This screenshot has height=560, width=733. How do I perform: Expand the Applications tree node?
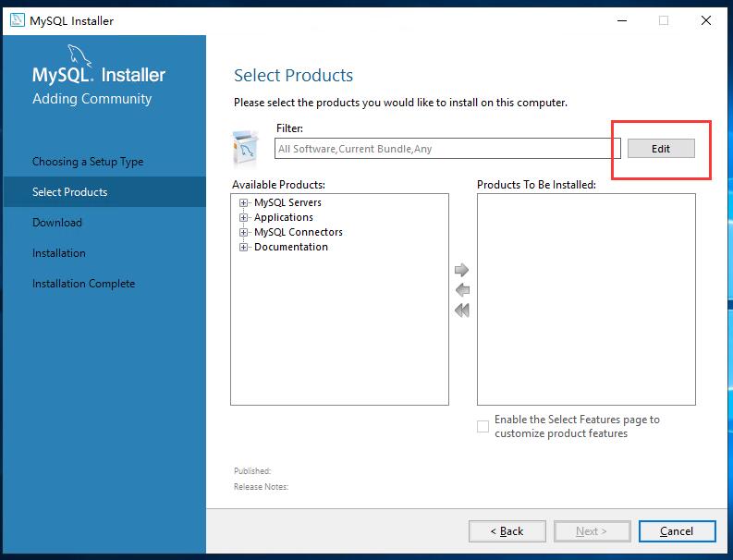pyautogui.click(x=243, y=217)
